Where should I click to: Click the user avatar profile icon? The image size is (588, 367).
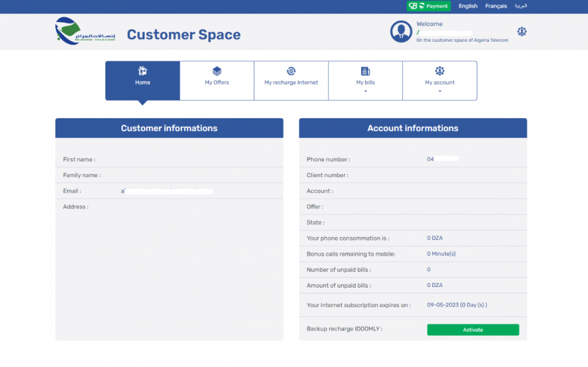[x=401, y=32]
